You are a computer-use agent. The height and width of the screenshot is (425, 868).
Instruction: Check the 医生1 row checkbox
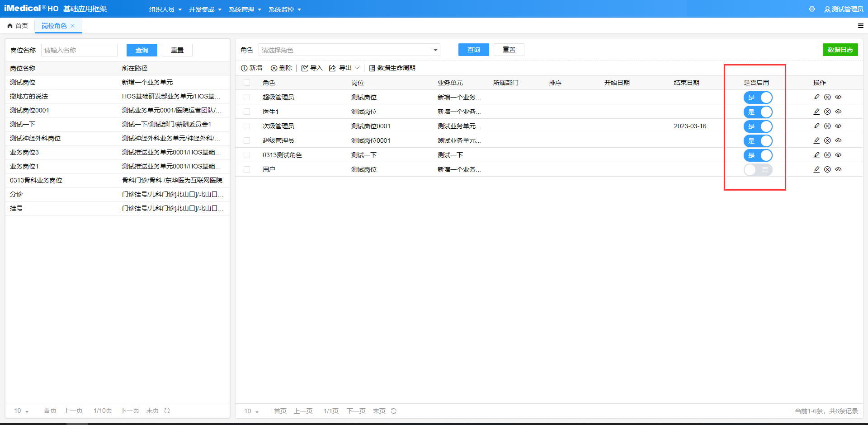tap(247, 112)
